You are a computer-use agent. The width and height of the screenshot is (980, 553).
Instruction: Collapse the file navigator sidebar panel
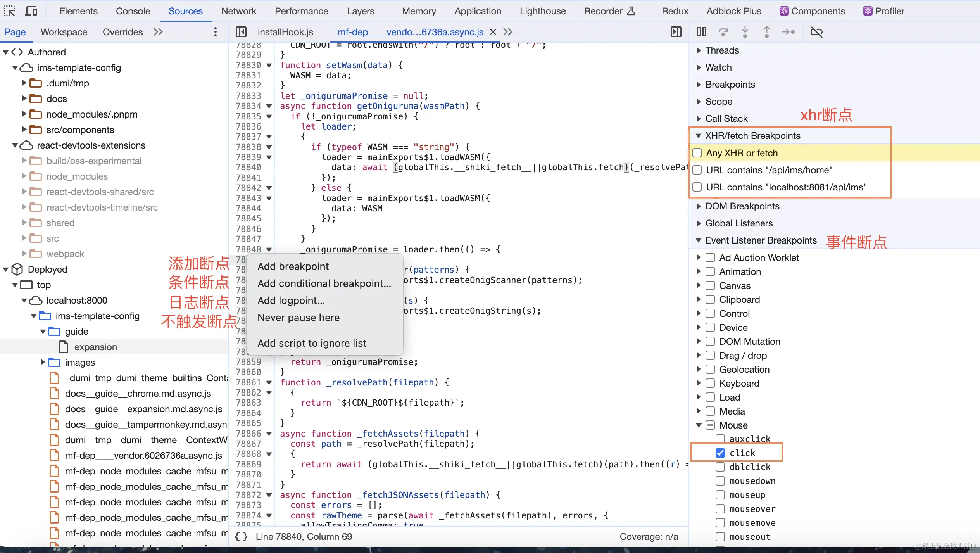[241, 32]
